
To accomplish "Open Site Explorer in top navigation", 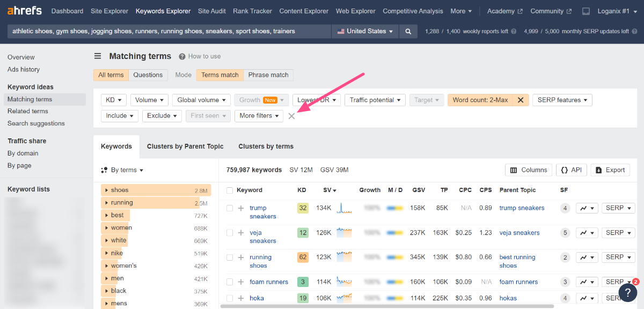I will pos(109,11).
